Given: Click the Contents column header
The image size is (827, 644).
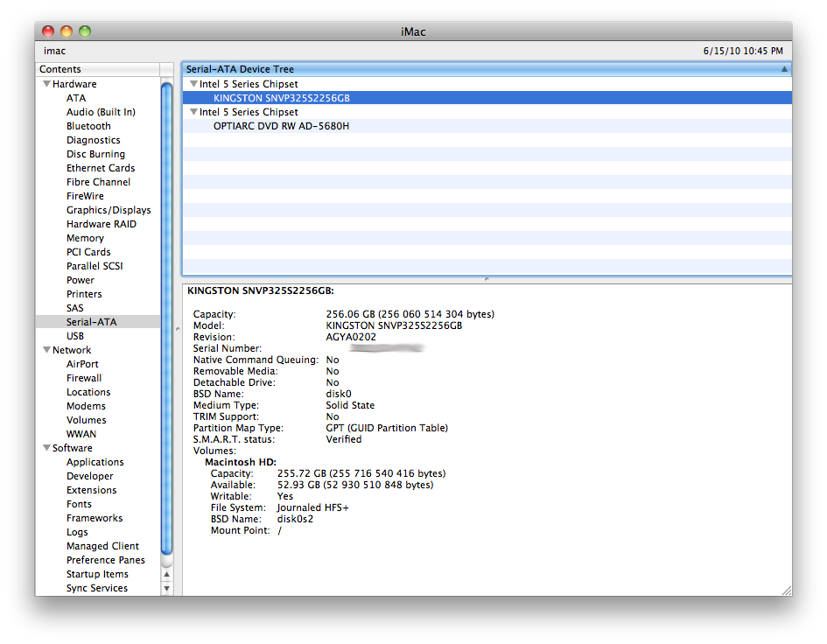Looking at the screenshot, I should click(x=97, y=69).
